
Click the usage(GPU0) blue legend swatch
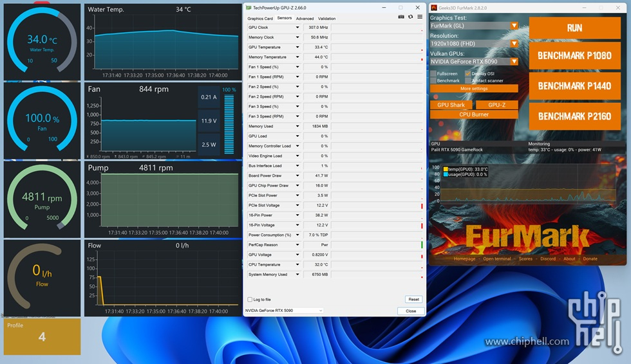tap(446, 174)
